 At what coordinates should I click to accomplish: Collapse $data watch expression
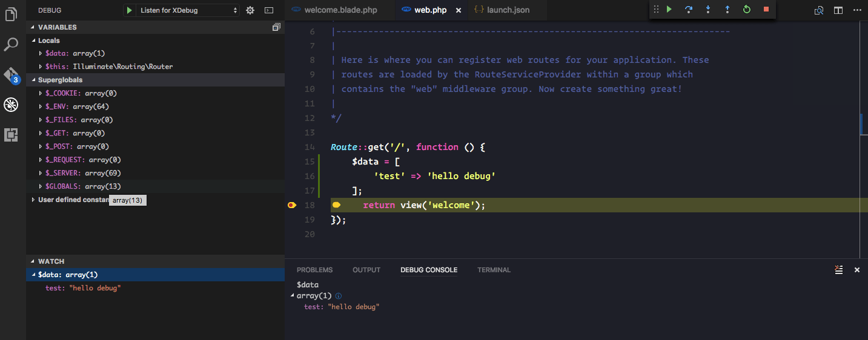(34, 275)
